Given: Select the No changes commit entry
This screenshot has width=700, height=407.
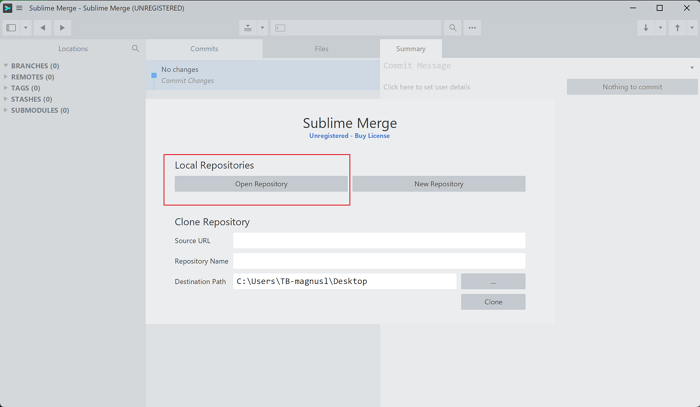Looking at the screenshot, I should [x=263, y=75].
